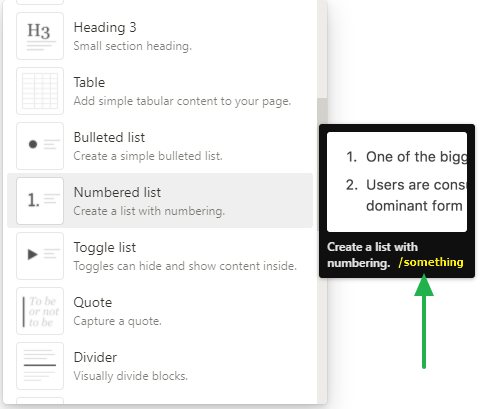
Task: Add a Toggle list block
Action: (x=160, y=256)
